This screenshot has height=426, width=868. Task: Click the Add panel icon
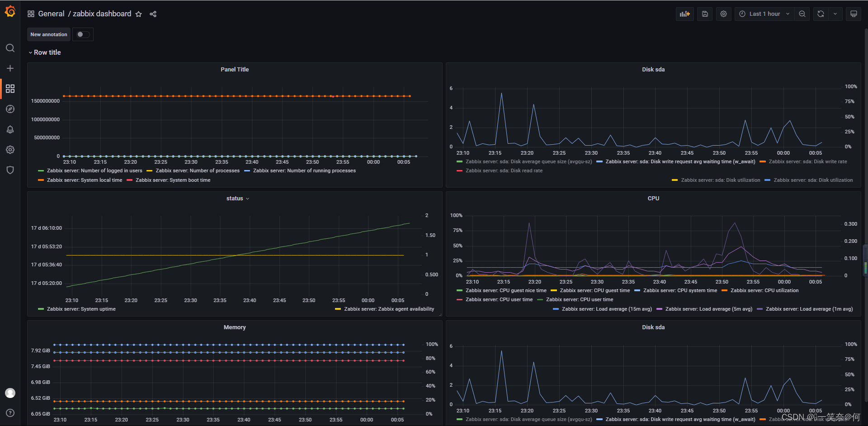coord(685,14)
